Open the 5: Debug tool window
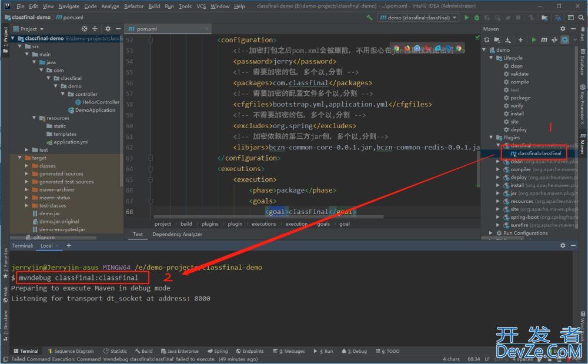This screenshot has width=588, height=364. click(x=355, y=351)
